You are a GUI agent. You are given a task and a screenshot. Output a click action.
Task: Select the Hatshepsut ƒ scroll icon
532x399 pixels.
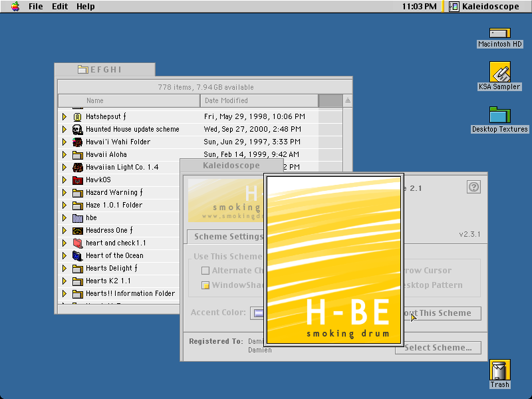78,117
